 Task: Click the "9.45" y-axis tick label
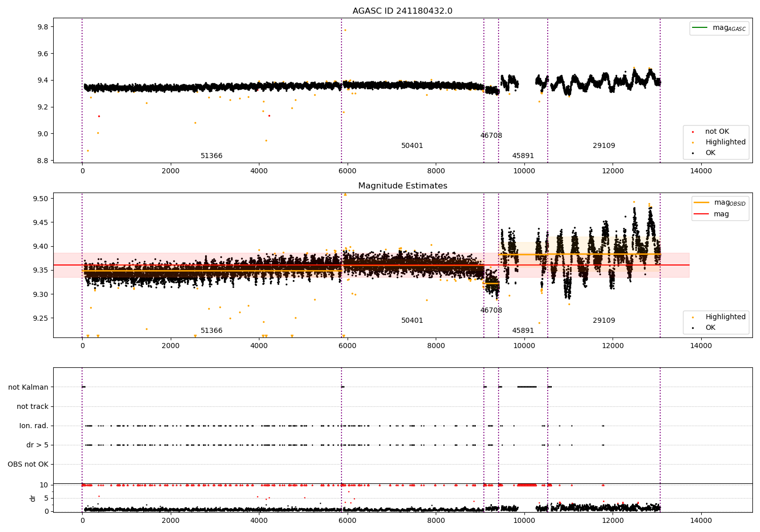click(x=41, y=222)
